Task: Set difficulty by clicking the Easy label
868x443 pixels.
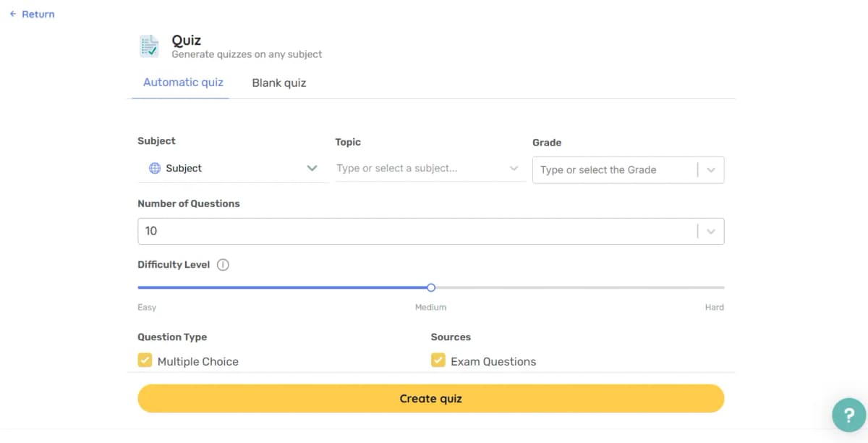Action: point(147,307)
